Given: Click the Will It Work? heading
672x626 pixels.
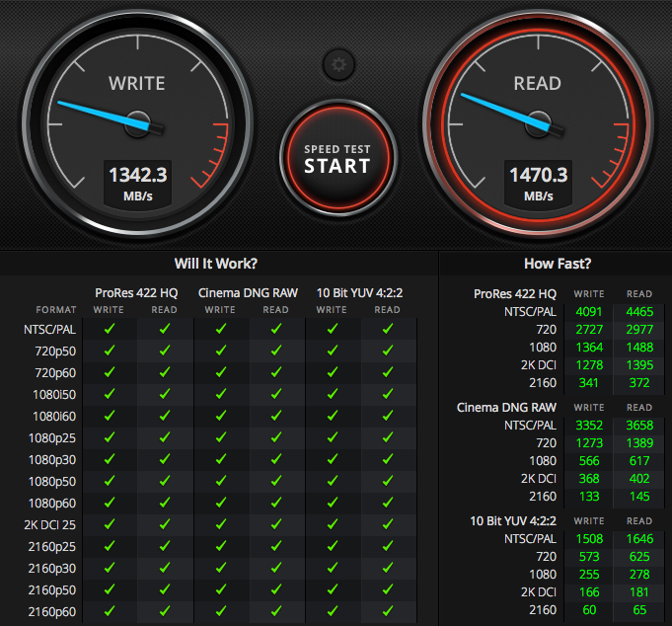Looking at the screenshot, I should [215, 264].
